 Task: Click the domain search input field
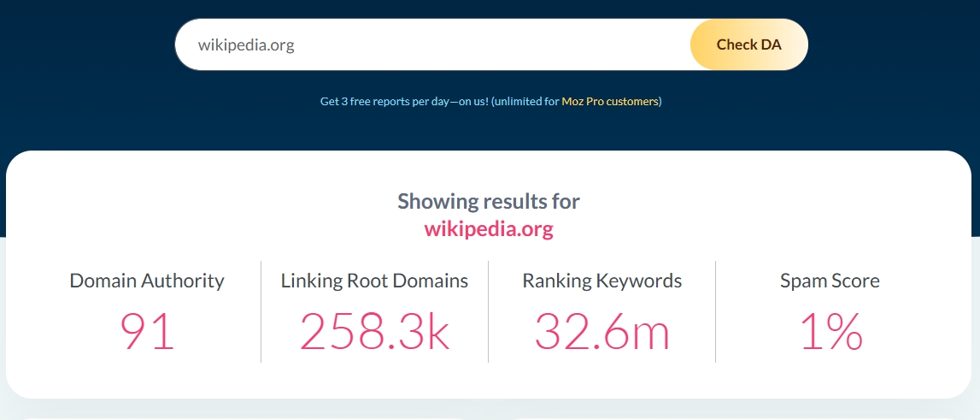click(431, 45)
